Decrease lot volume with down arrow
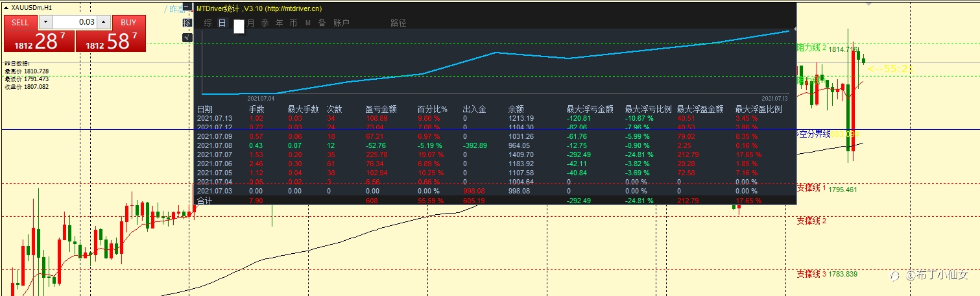The height and width of the screenshot is (296, 980). pos(45,22)
